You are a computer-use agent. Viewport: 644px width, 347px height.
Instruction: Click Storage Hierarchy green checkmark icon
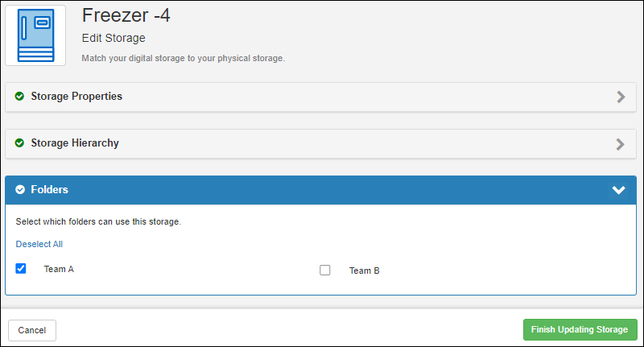click(x=20, y=143)
